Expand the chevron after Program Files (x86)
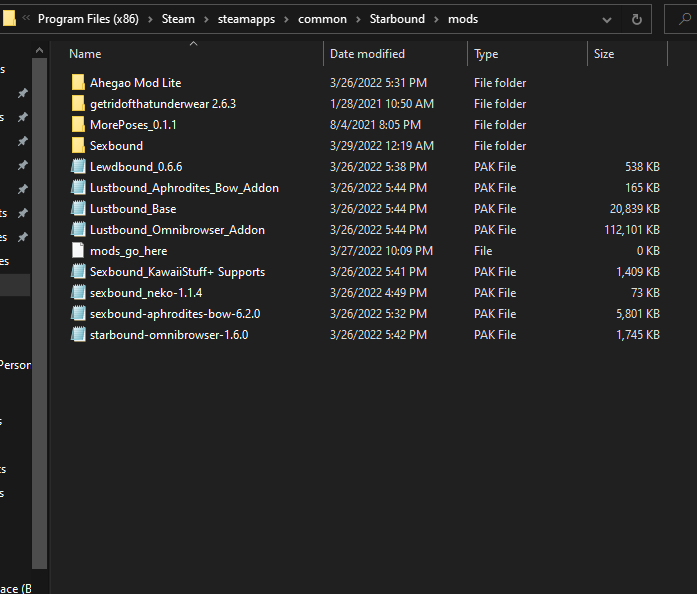This screenshot has width=697, height=594. coord(150,20)
